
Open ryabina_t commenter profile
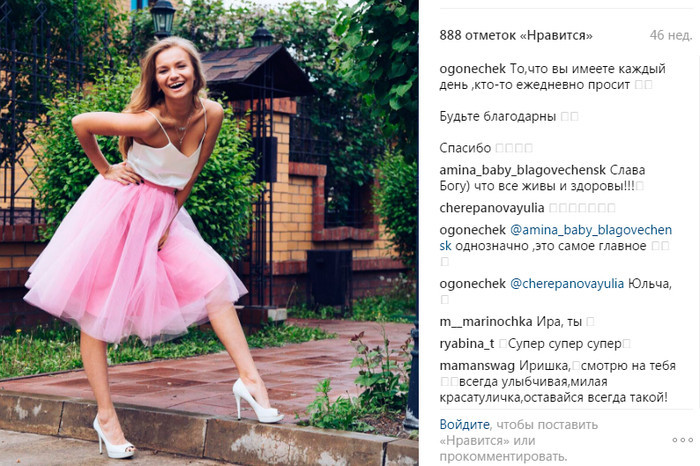(x=467, y=344)
